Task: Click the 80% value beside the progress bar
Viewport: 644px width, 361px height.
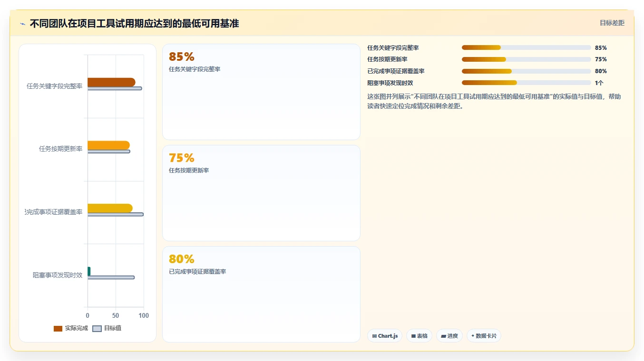Action: tap(601, 71)
